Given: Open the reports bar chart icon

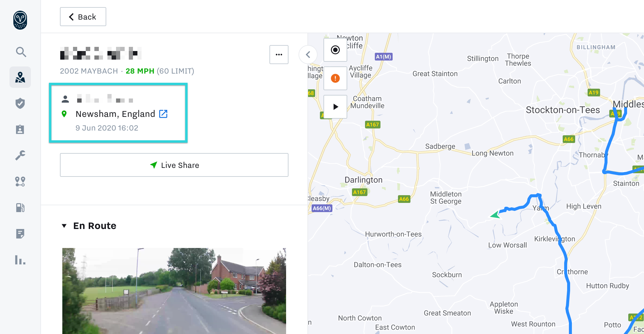Looking at the screenshot, I should [20, 260].
